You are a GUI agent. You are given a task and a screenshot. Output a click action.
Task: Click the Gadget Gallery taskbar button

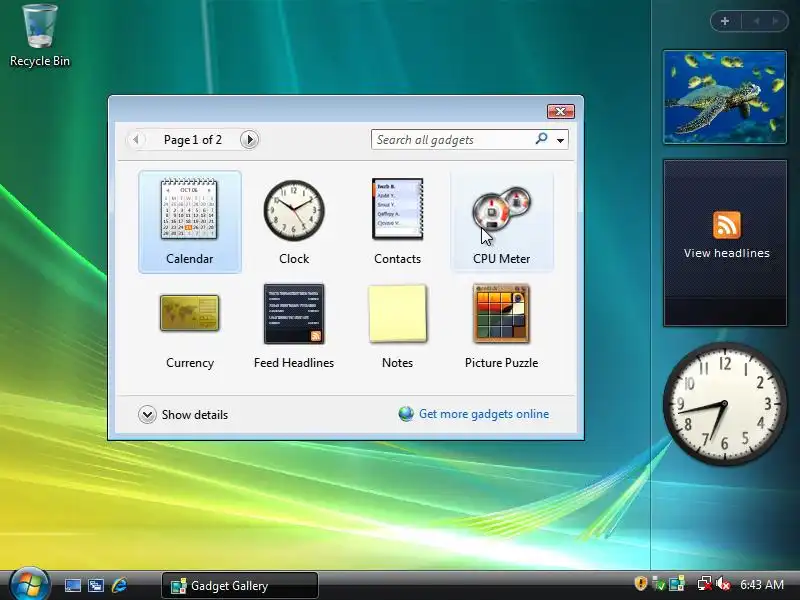(x=240, y=585)
